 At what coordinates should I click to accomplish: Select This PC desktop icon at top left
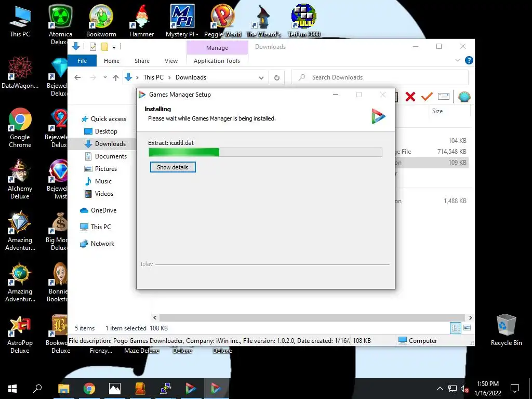[x=20, y=21]
